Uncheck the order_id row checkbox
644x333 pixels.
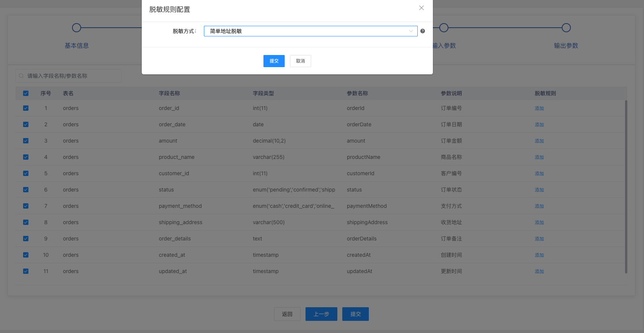click(x=26, y=108)
